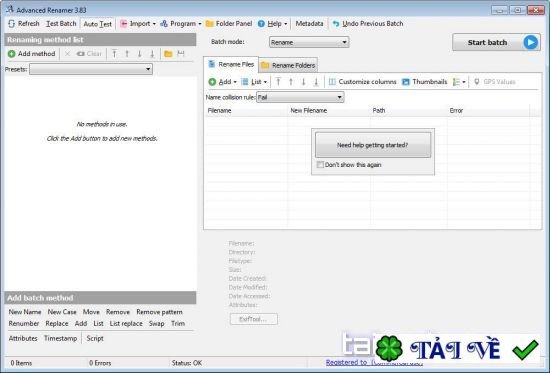Open the sort options dropdown icon

click(459, 82)
